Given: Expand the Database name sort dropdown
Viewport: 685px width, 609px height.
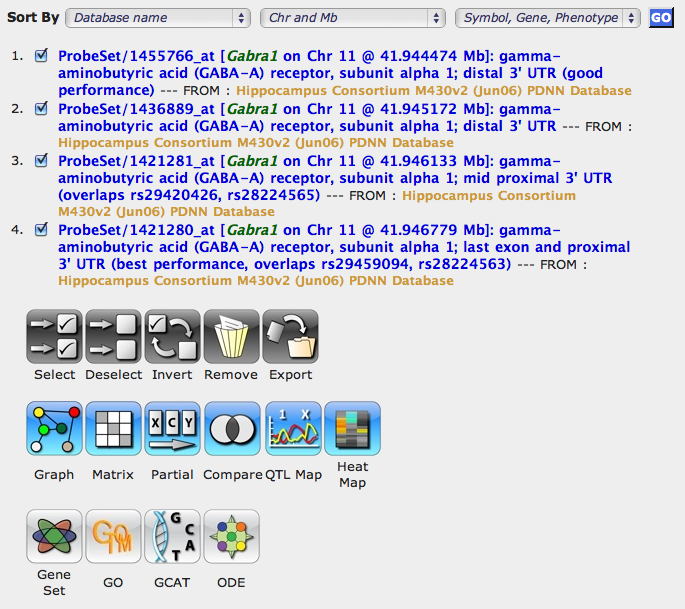Looking at the screenshot, I should pos(159,18).
